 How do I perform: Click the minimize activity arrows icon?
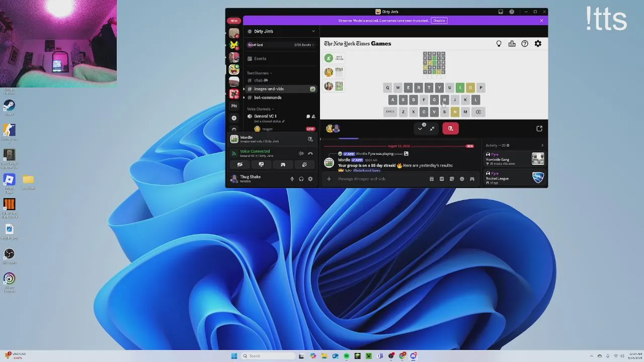coord(432,129)
